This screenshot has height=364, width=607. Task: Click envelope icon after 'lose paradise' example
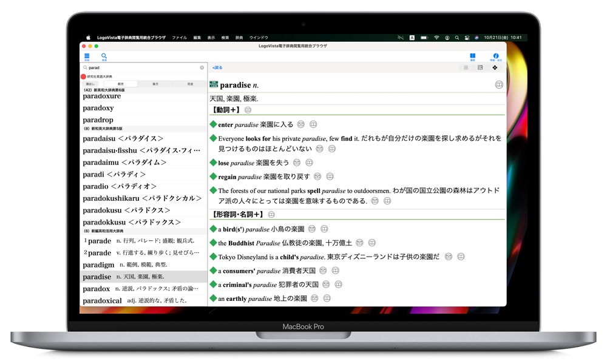297,163
